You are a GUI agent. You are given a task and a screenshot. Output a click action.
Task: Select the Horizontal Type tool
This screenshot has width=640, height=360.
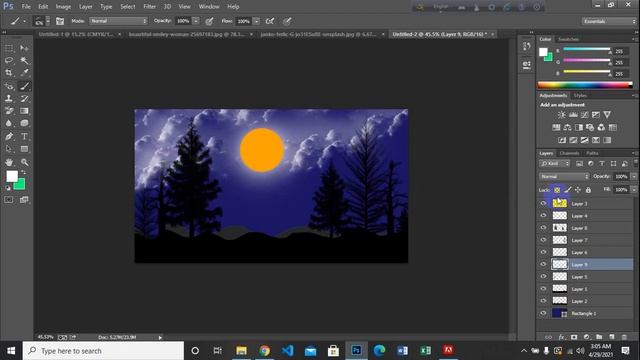(x=24, y=136)
